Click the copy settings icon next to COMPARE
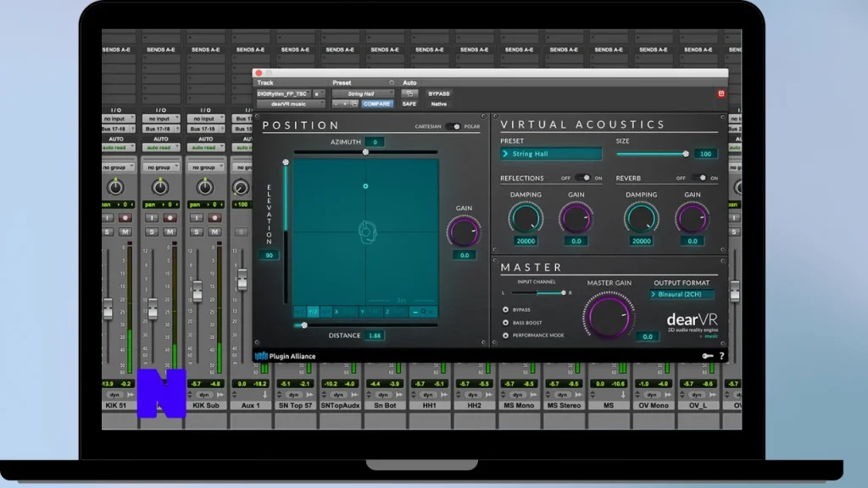This screenshot has width=868, height=488. click(x=353, y=104)
